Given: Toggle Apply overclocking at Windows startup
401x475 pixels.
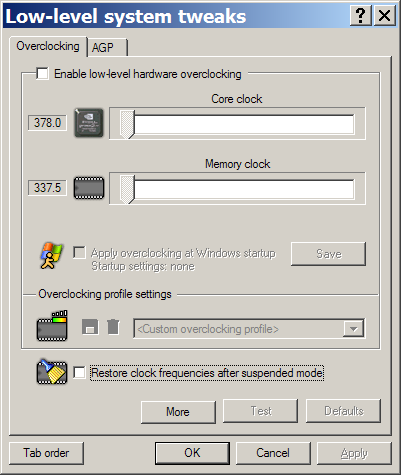Looking at the screenshot, I should tap(79, 253).
